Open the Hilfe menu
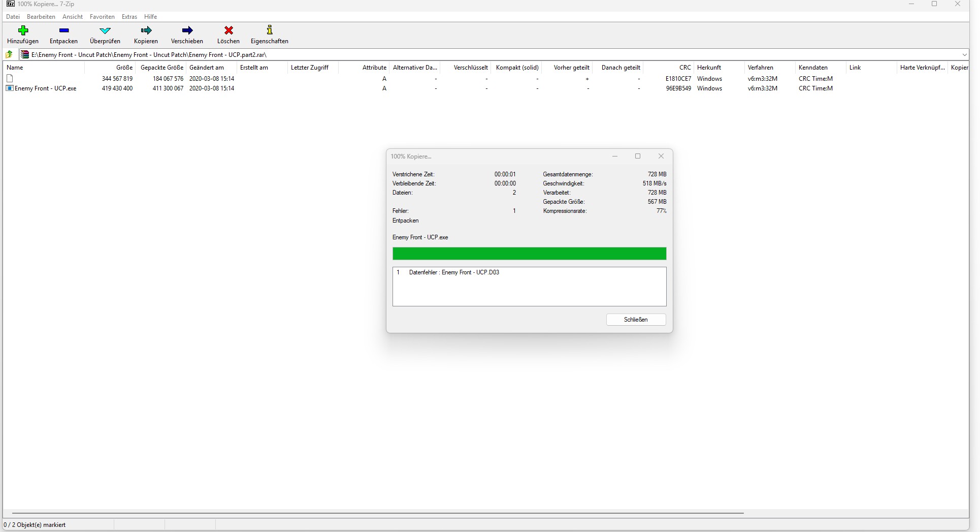The image size is (980, 532). click(150, 17)
